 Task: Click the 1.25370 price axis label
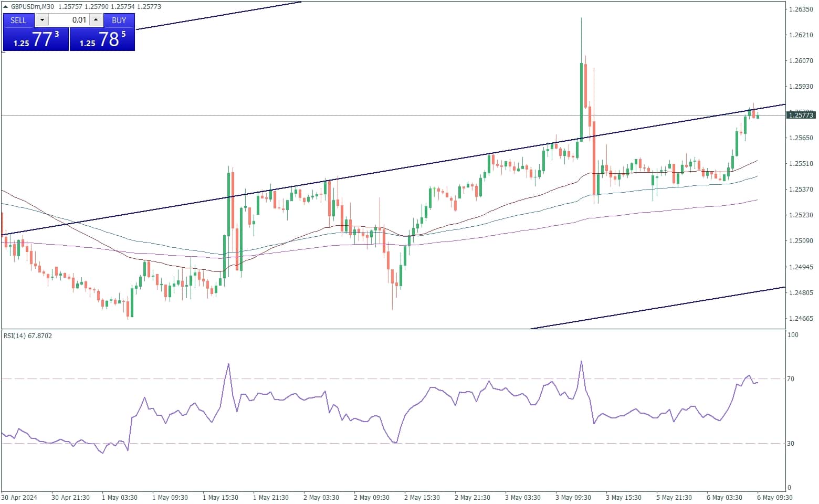tap(801, 190)
